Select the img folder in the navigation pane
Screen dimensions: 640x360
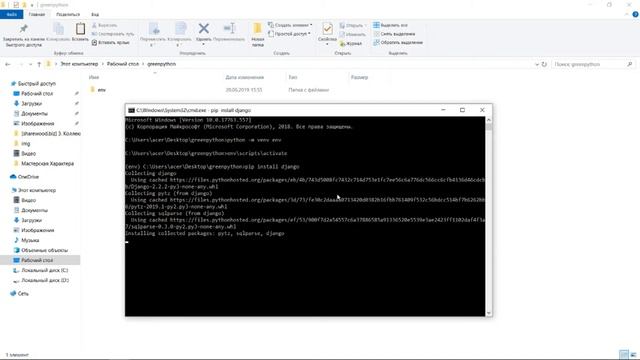point(25,144)
